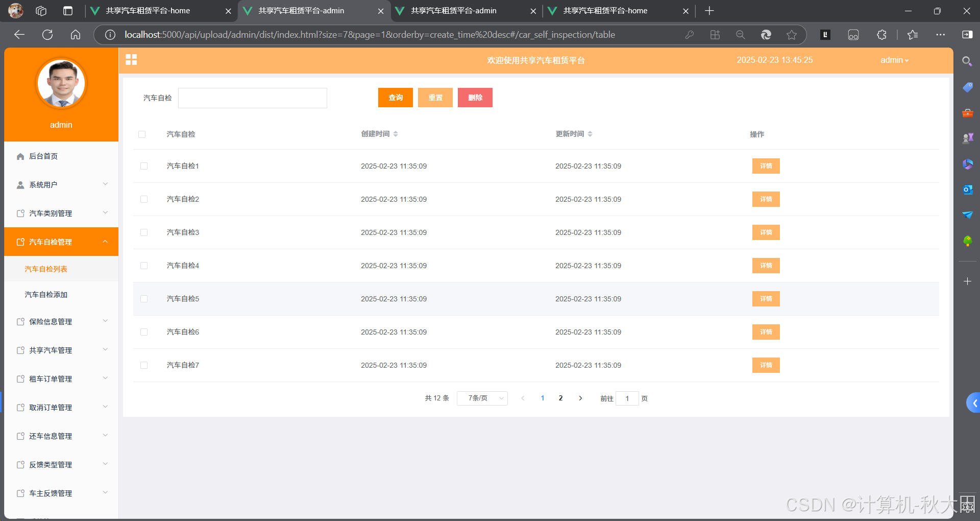Open sidebar green tree icon
The image size is (980, 521).
tap(967, 241)
